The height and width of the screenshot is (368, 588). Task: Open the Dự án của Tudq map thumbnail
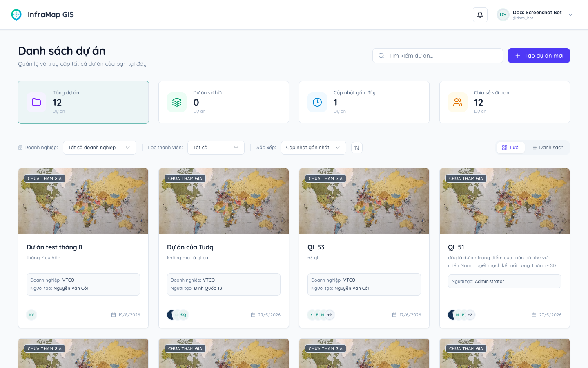point(224,201)
